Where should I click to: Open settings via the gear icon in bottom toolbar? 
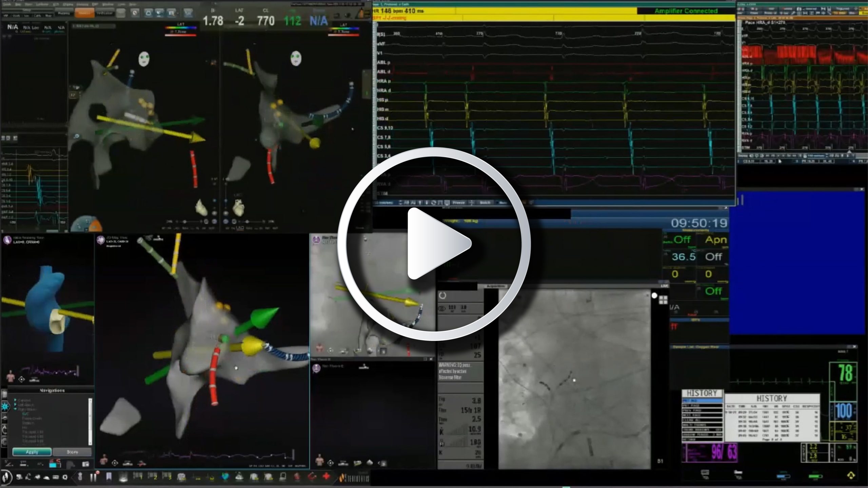coord(65,477)
